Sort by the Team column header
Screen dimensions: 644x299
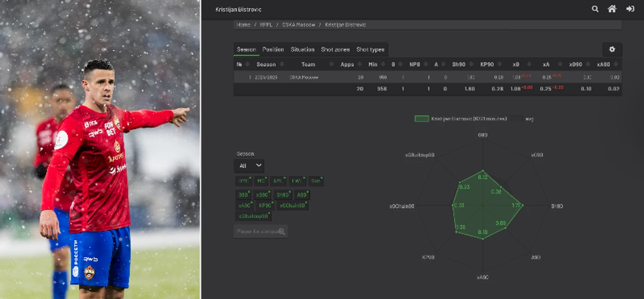pos(308,64)
